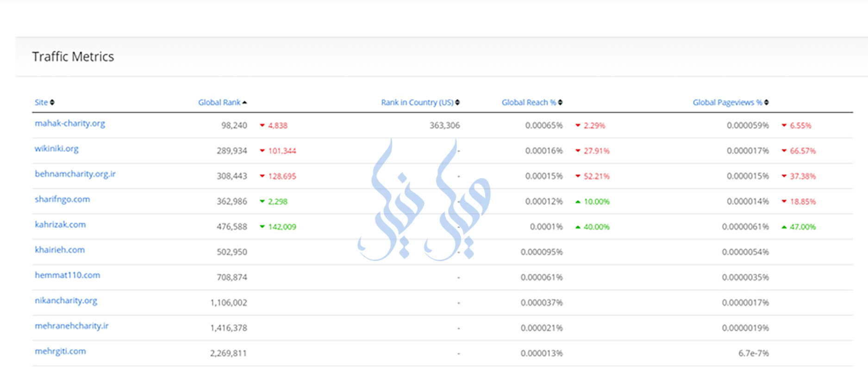868x384 pixels.
Task: Click the sort icon next to Site
Action: [52, 102]
